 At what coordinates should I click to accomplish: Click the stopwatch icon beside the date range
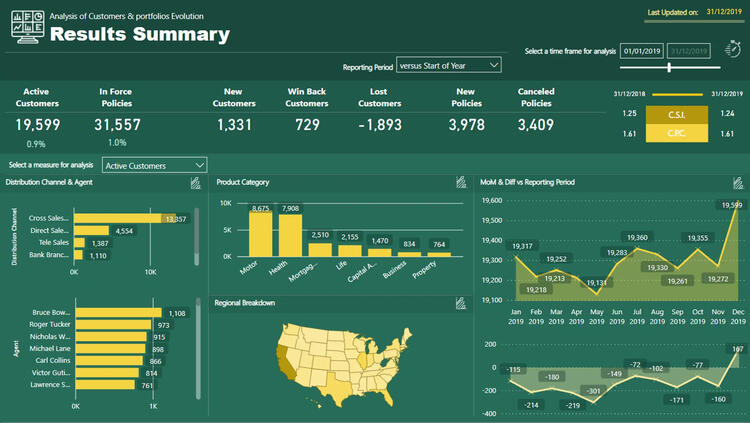click(x=732, y=50)
